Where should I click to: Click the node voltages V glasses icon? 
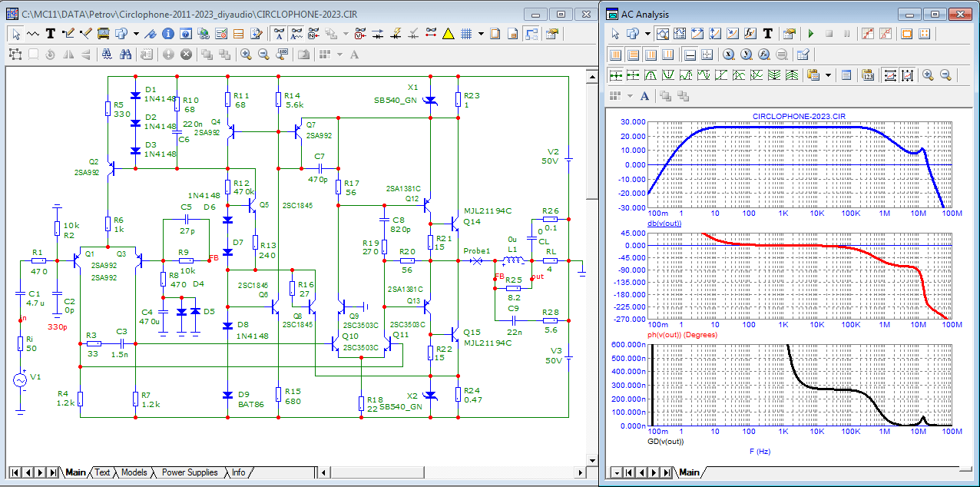click(360, 34)
